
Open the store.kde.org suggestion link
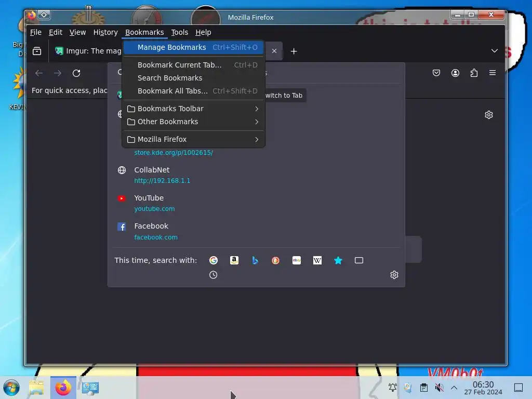pyautogui.click(x=174, y=153)
